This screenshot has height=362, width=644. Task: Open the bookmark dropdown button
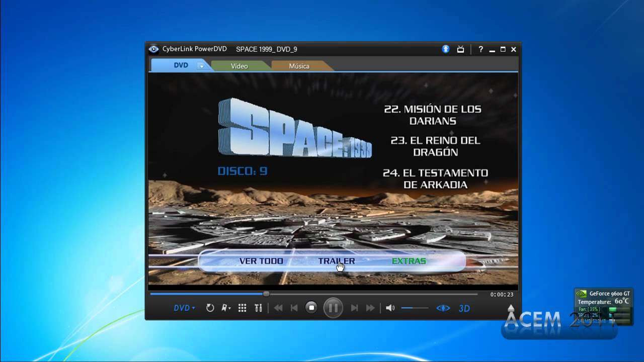click(226, 308)
